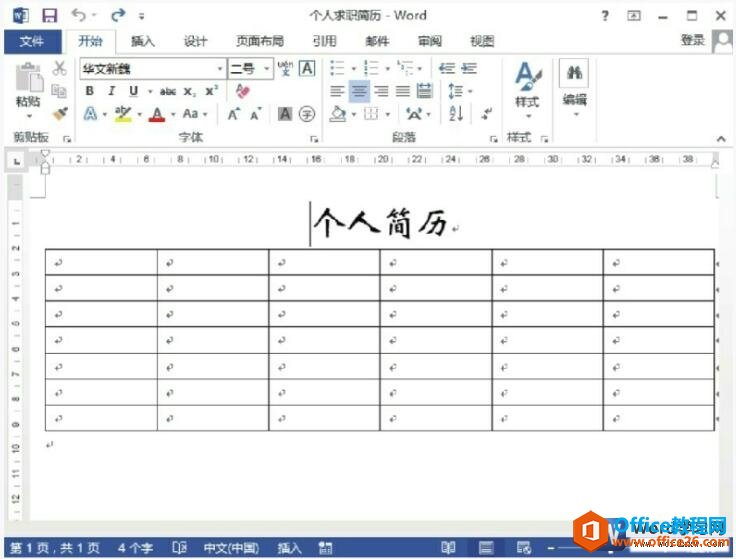736x559 pixels.
Task: Toggle strikethrough formatting
Action: click(x=168, y=92)
